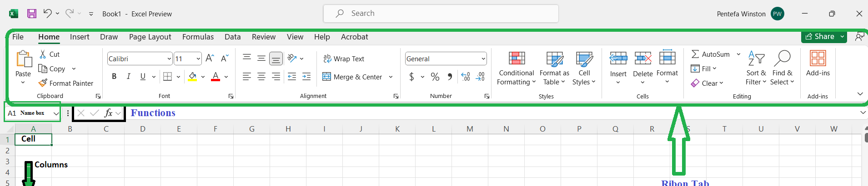868x186 pixels.
Task: Click the Percent Style icon
Action: pyautogui.click(x=435, y=77)
